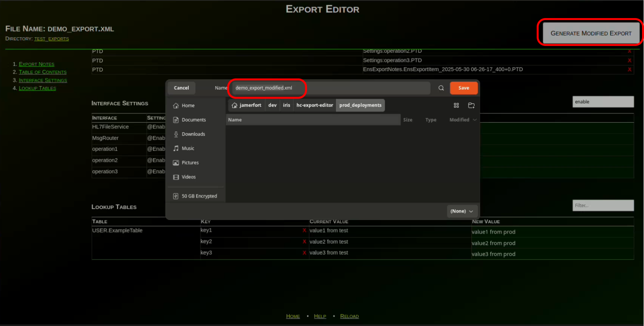
Task: Remove key1 with its red X
Action: pos(304,230)
